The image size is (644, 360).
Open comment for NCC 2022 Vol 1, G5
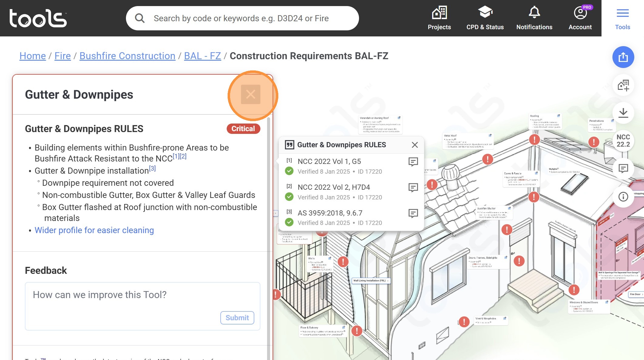pyautogui.click(x=413, y=162)
